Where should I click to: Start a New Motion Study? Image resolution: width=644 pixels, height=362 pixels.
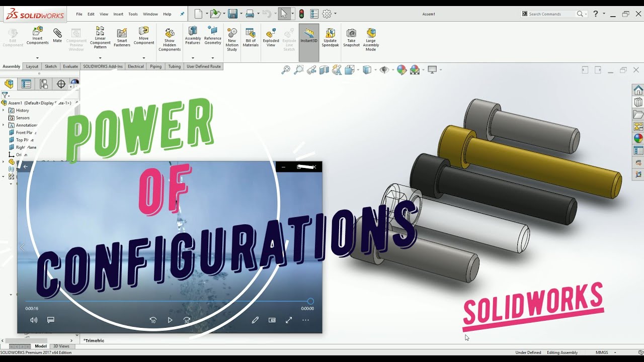232,39
